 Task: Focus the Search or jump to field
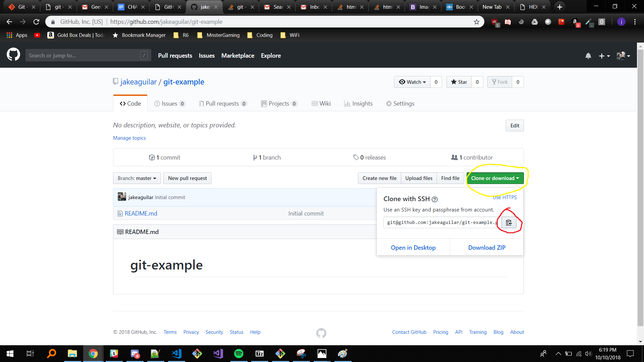[x=88, y=56]
